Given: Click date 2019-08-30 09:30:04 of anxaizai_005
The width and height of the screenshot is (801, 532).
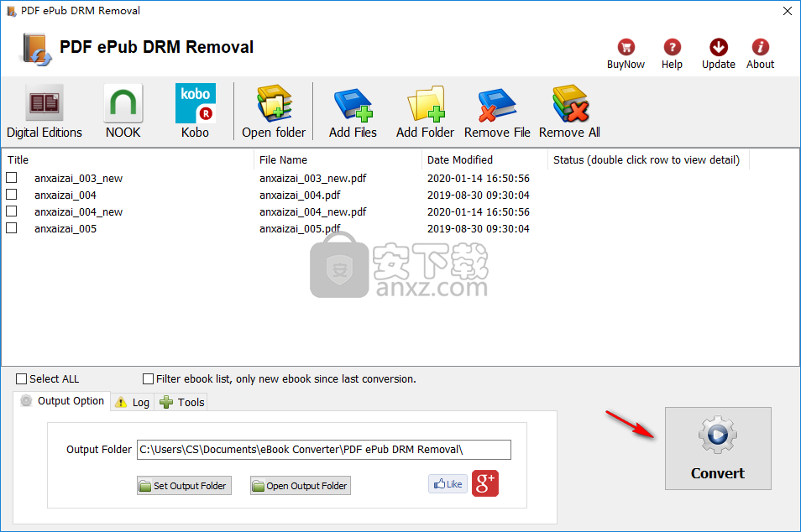Looking at the screenshot, I should point(478,229).
